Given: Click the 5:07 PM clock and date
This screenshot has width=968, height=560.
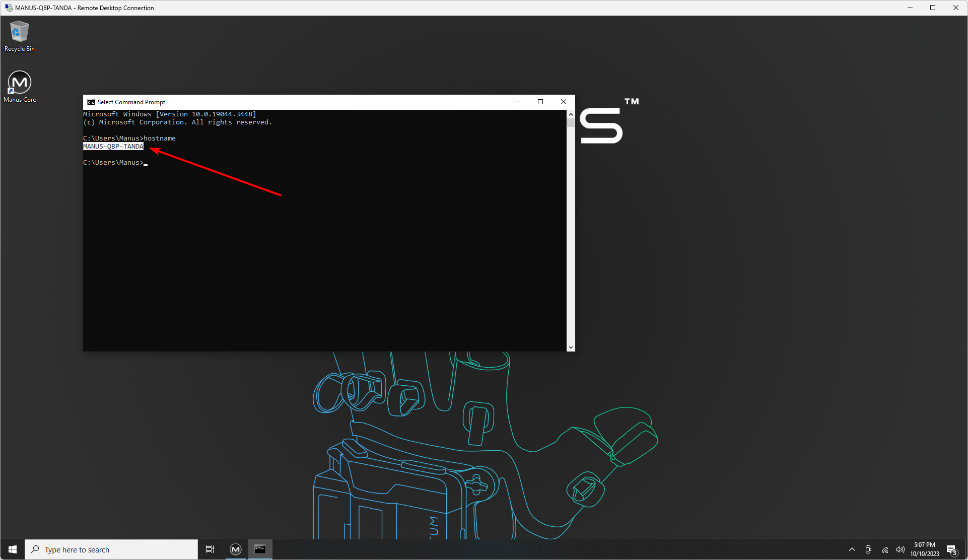Looking at the screenshot, I should 924,549.
